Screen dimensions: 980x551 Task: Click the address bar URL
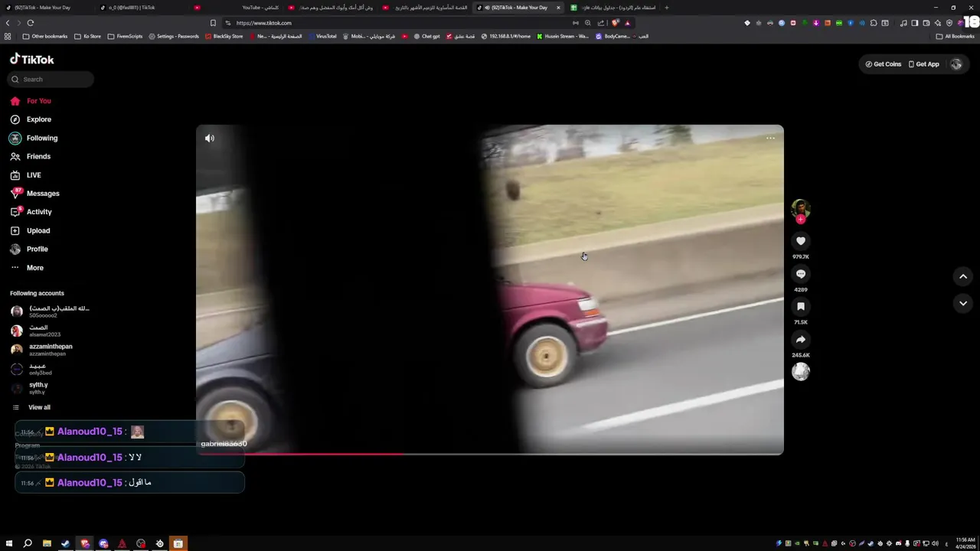(x=263, y=23)
